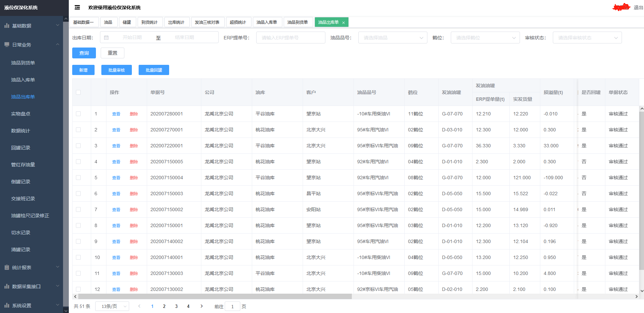Click the 日常业务 monitor icon

(7, 44)
